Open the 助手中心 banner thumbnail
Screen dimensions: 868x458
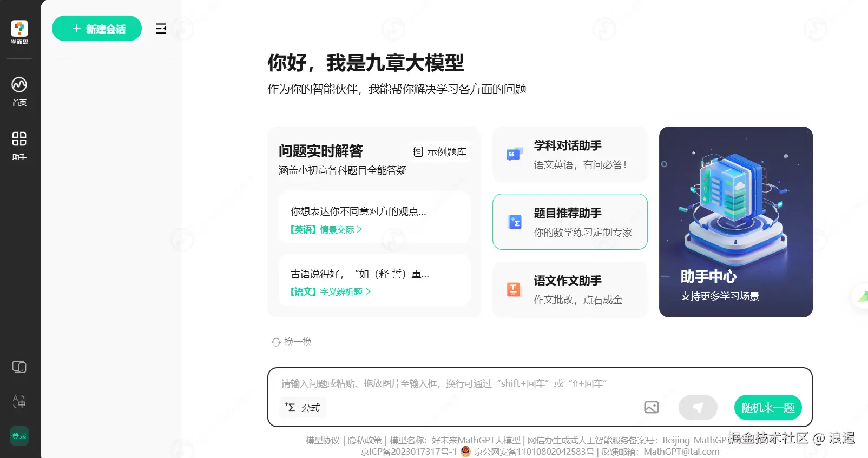[x=736, y=222]
